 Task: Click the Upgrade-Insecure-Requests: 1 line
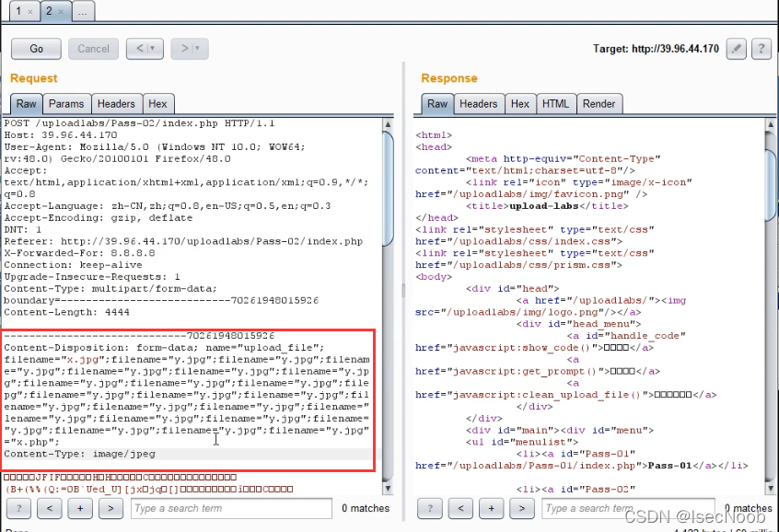coord(92,277)
